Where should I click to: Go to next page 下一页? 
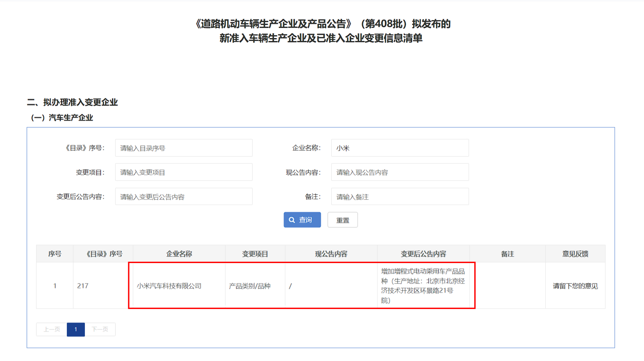[100, 329]
